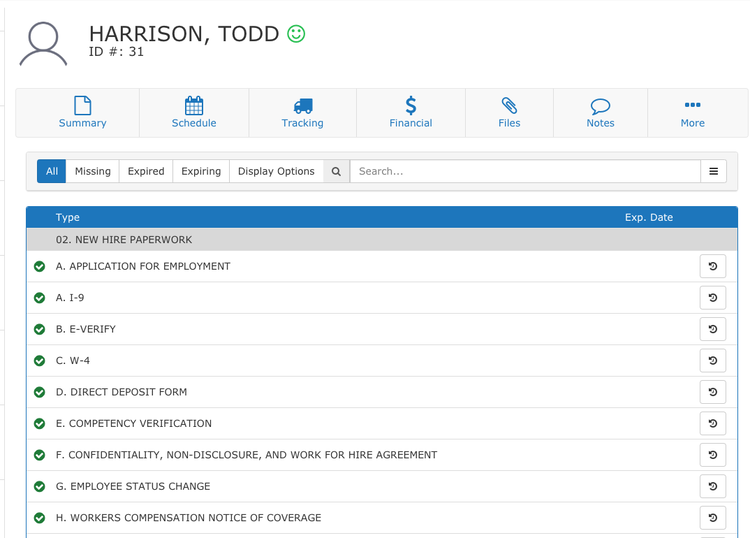View the Notes tab
750x538 pixels.
coord(600,113)
